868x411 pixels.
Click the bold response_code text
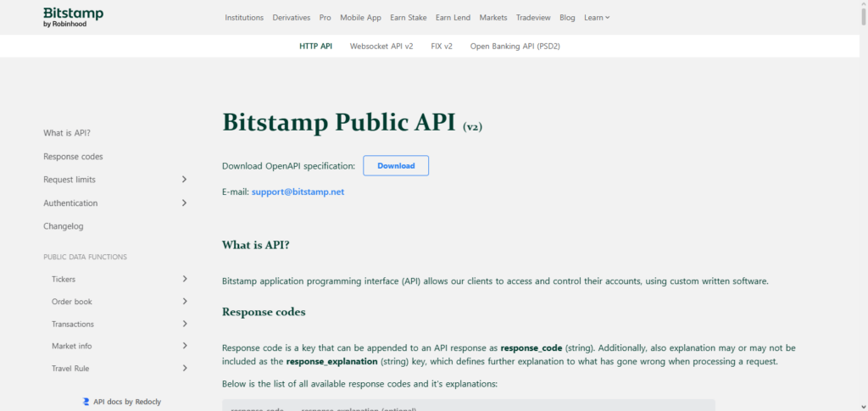(x=531, y=348)
